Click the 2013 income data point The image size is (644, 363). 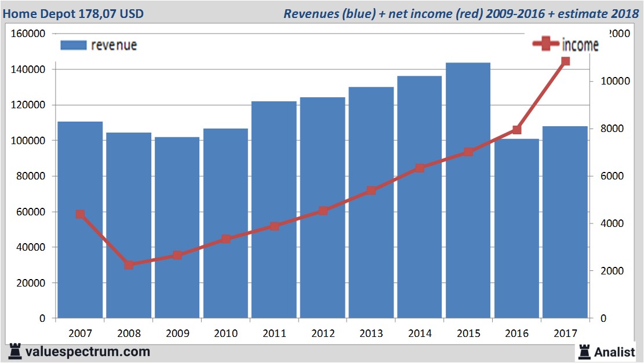click(372, 190)
